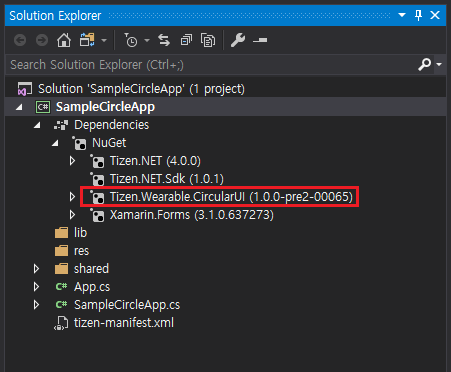Viewport: 451px width, 372px height.
Task: Click the Tizen.Wearable.CircularUI package icon
Action: (97, 197)
